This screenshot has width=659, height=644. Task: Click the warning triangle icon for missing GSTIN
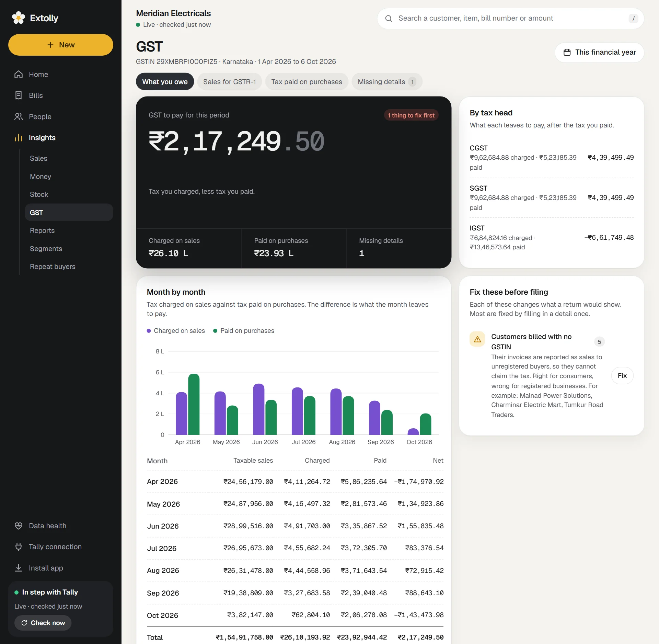tap(477, 339)
